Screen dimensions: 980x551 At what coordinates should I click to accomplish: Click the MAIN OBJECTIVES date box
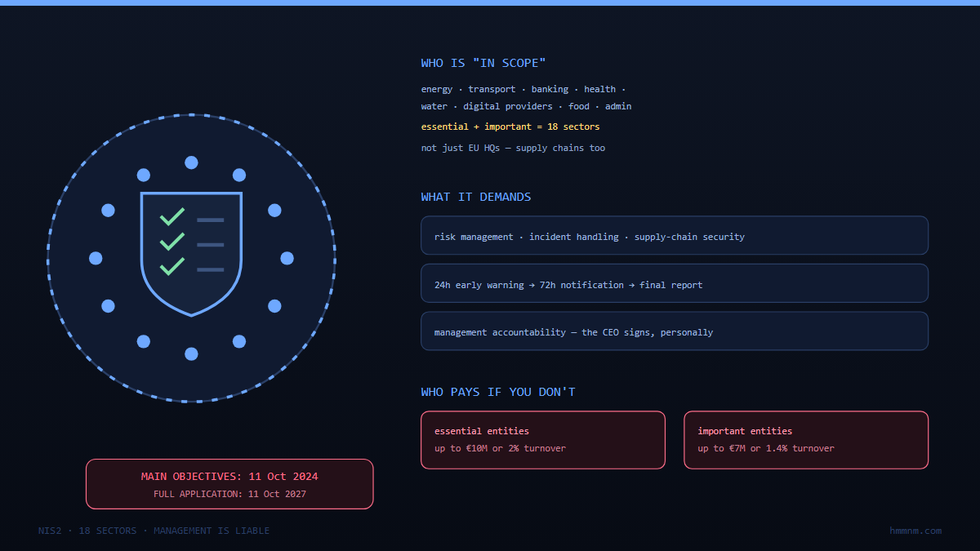click(229, 484)
